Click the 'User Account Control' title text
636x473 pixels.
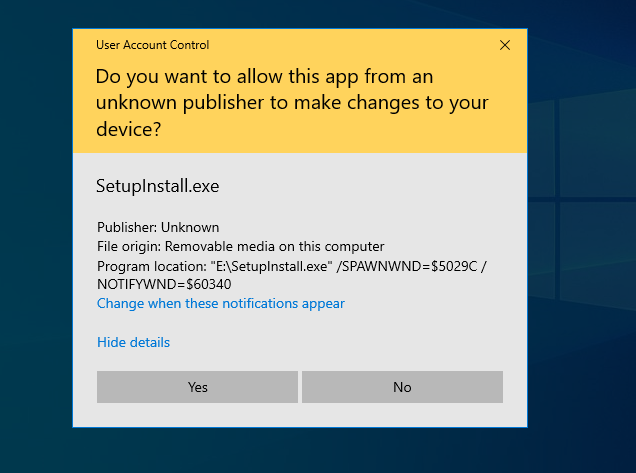[x=152, y=45]
